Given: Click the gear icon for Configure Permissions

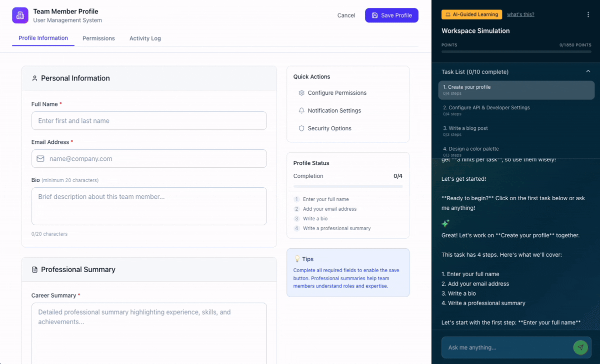Looking at the screenshot, I should pyautogui.click(x=301, y=93).
